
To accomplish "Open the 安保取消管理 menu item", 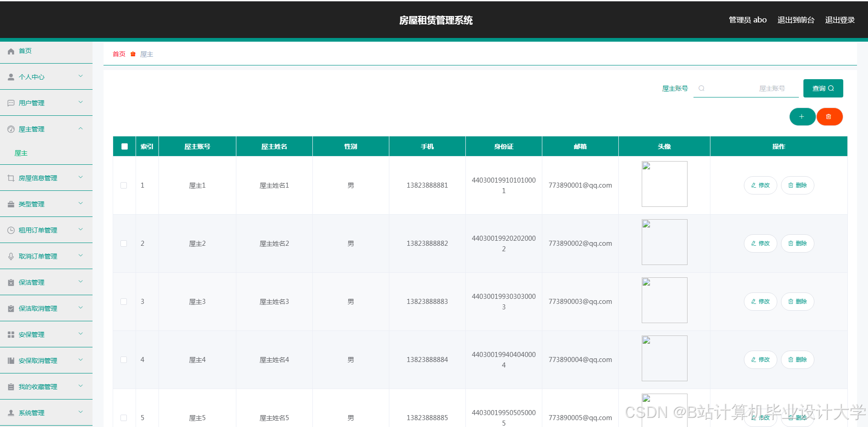I will [x=46, y=361].
